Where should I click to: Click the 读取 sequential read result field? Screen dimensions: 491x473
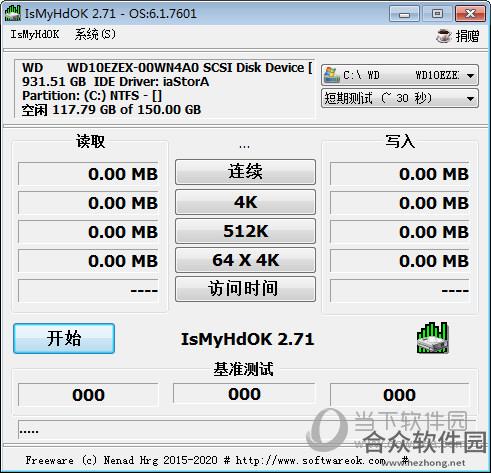88,174
